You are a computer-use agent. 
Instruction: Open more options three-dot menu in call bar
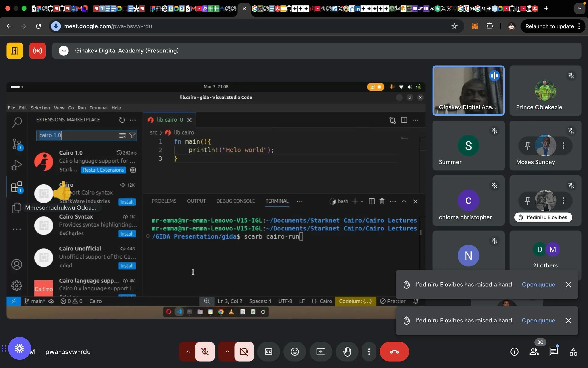[369, 351]
